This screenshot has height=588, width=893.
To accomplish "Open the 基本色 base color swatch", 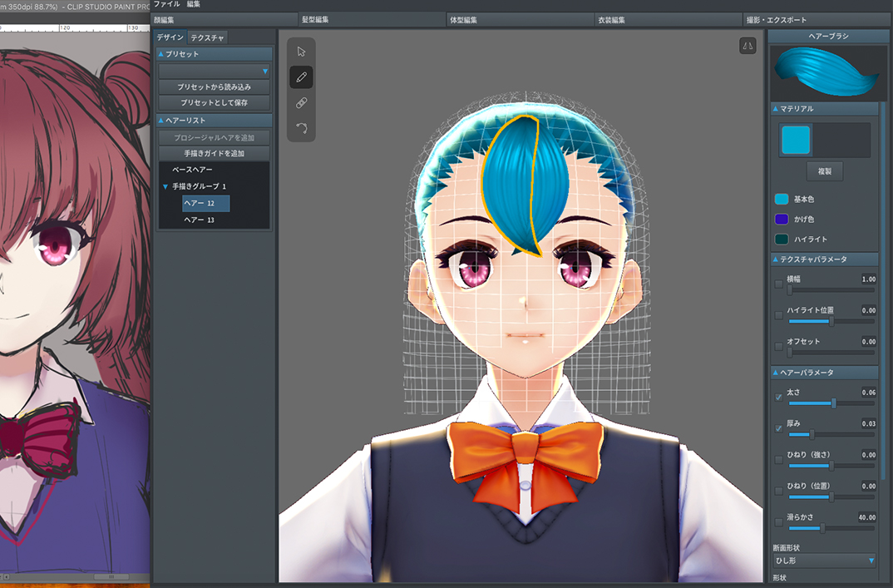I will 782,200.
